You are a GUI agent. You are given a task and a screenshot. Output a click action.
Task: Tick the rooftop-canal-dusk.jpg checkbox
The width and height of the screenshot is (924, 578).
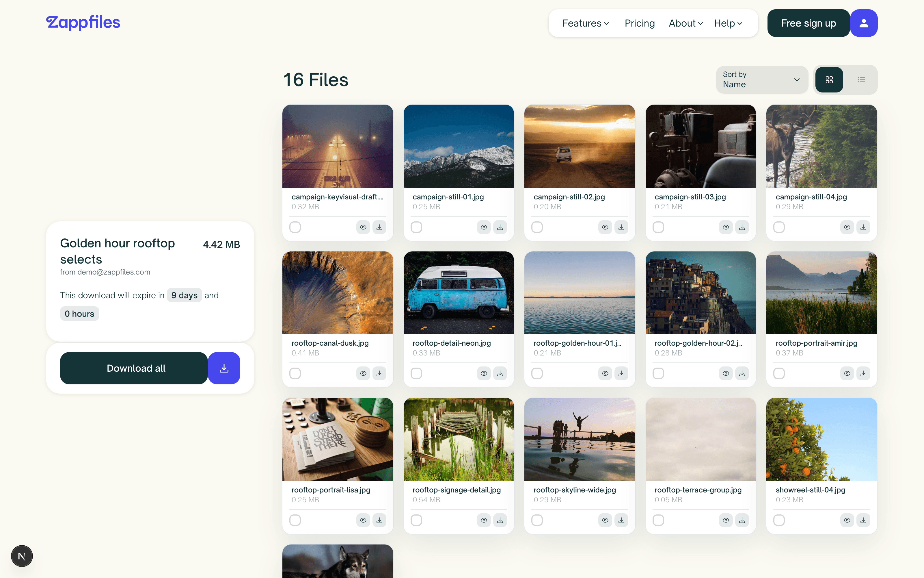295,373
